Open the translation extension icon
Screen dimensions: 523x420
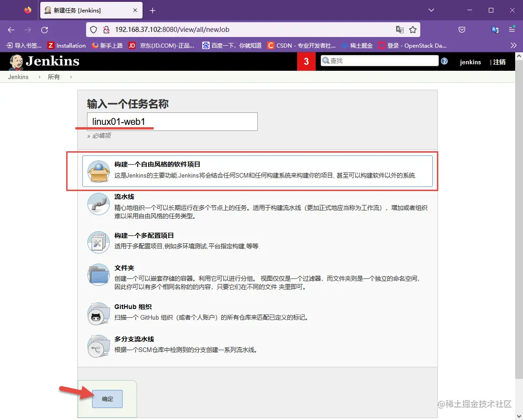495,30
